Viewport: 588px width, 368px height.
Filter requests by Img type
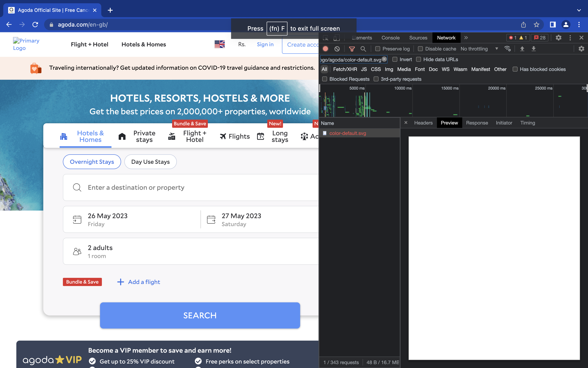click(x=389, y=69)
